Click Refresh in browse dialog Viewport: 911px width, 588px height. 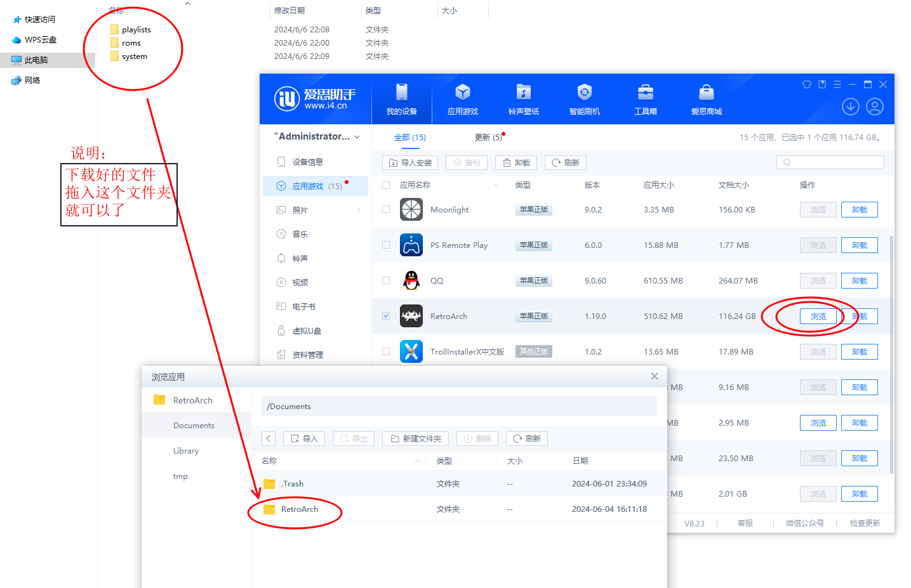[527, 438]
